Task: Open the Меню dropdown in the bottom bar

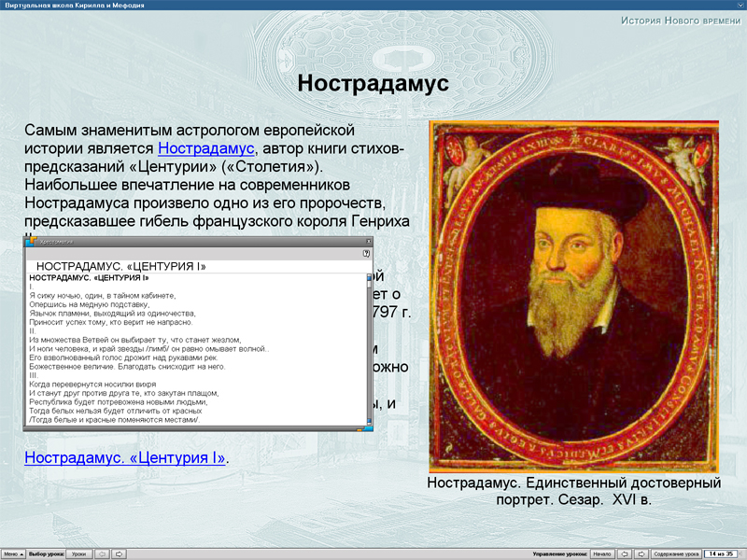Action: 12,553
